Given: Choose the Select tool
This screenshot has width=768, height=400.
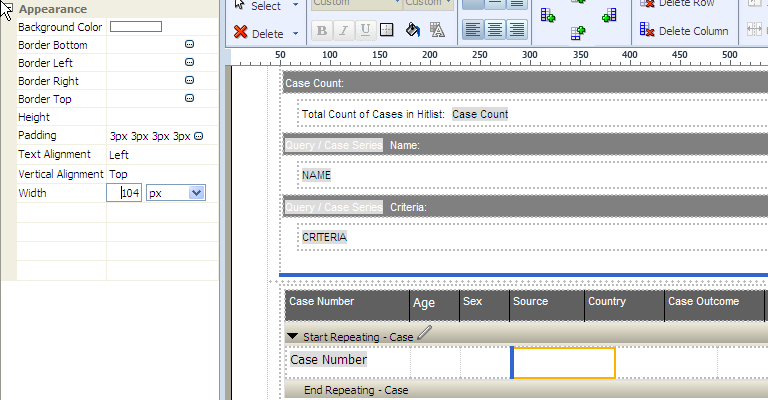Looking at the screenshot, I should 258,5.
